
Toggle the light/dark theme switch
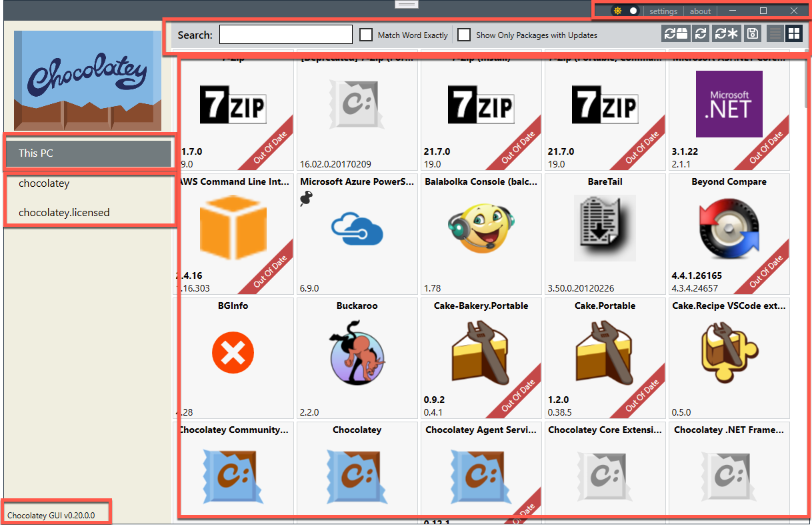(625, 11)
